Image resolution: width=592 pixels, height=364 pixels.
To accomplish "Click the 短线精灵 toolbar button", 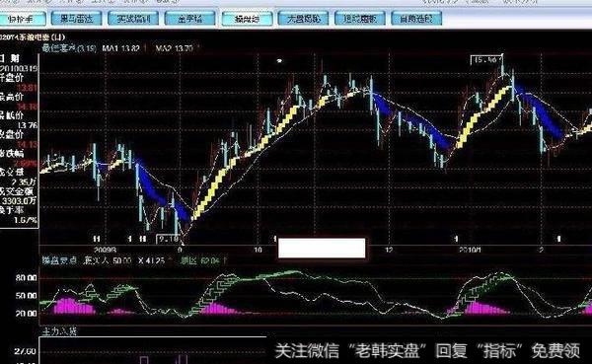I will coord(360,19).
